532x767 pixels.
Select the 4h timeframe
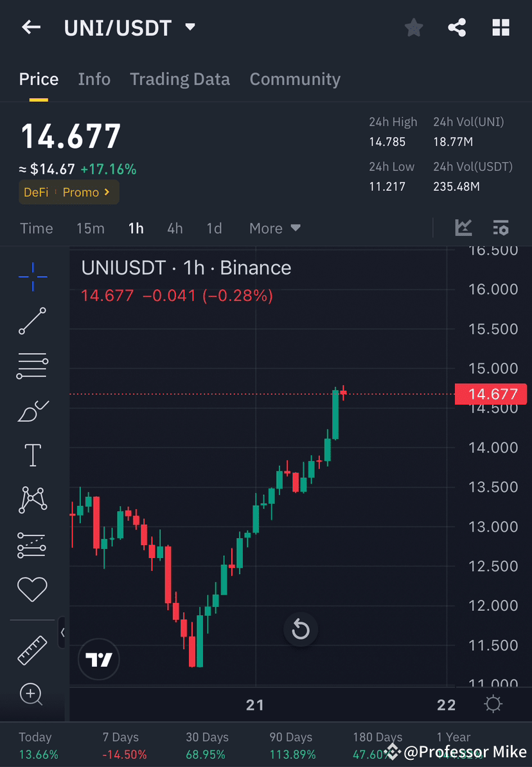175,228
